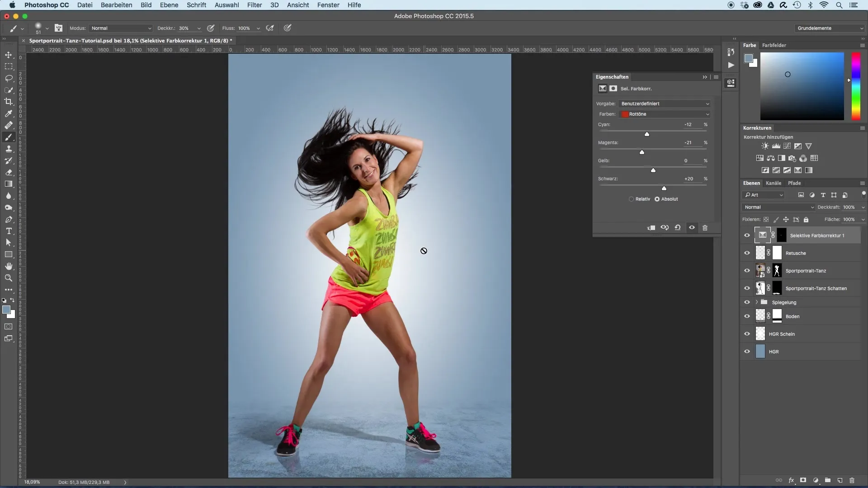Open the Apple menu
Viewport: 868px width, 488px height.
(x=12, y=5)
